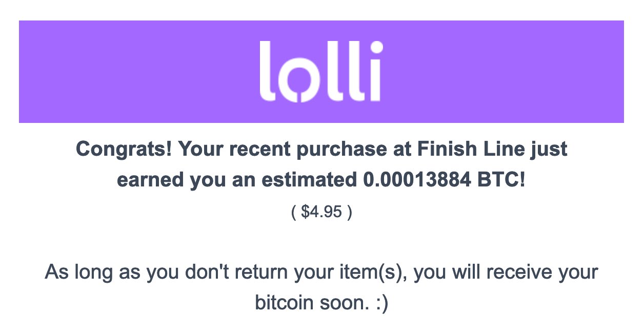The width and height of the screenshot is (644, 335).
Task: Click 'you will receive your' text
Action: [x=506, y=272]
